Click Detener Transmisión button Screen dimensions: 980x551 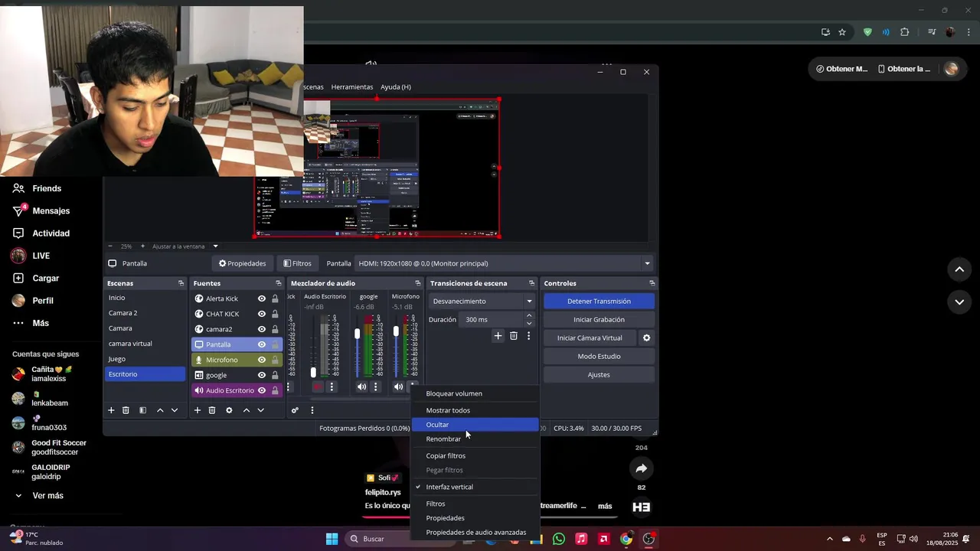(599, 302)
